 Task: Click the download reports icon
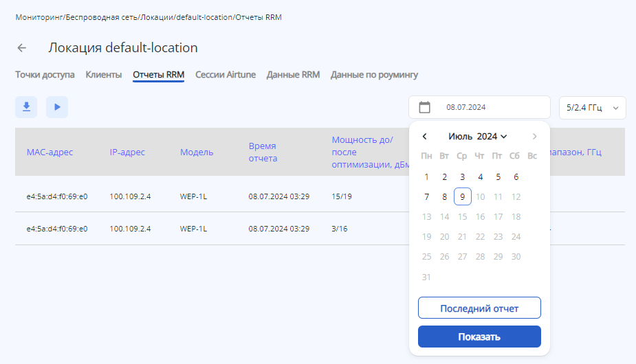point(26,107)
